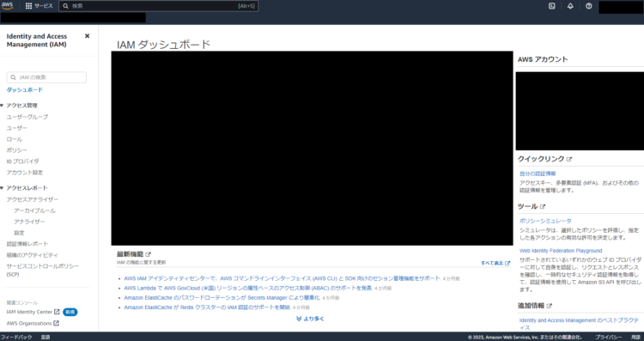Open ロール in the sidebar
This screenshot has width=644, height=341.
click(x=15, y=139)
